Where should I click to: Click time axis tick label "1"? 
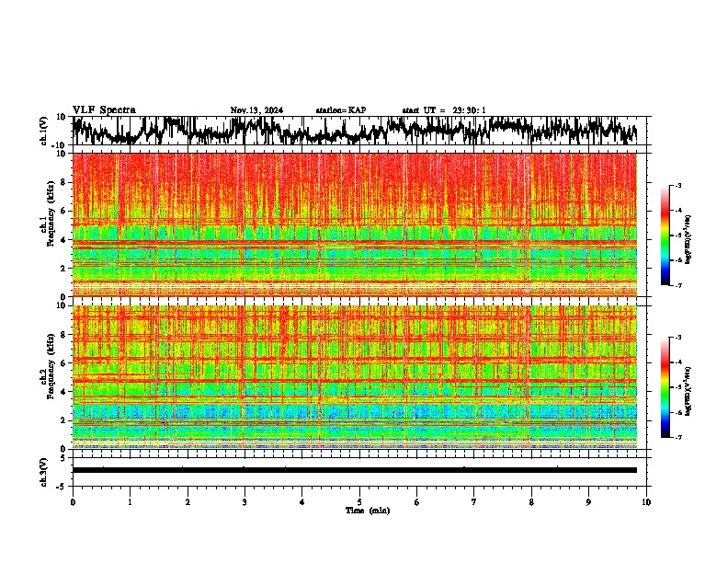coord(130,502)
